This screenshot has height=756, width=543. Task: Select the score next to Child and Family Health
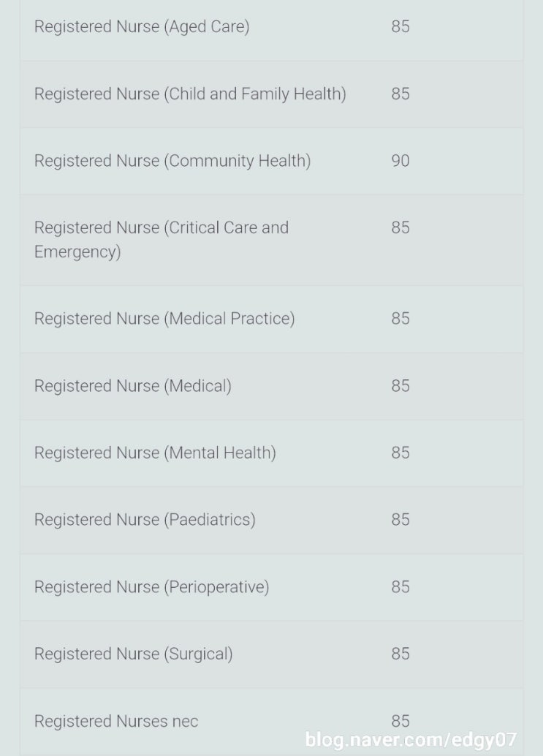(400, 94)
